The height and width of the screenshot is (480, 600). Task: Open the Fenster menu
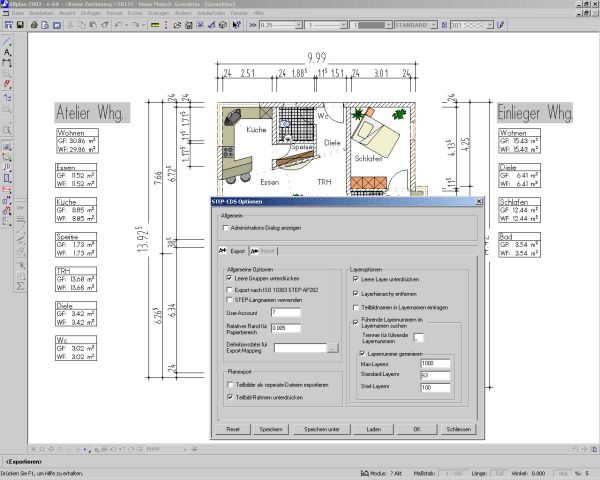pyautogui.click(x=239, y=13)
